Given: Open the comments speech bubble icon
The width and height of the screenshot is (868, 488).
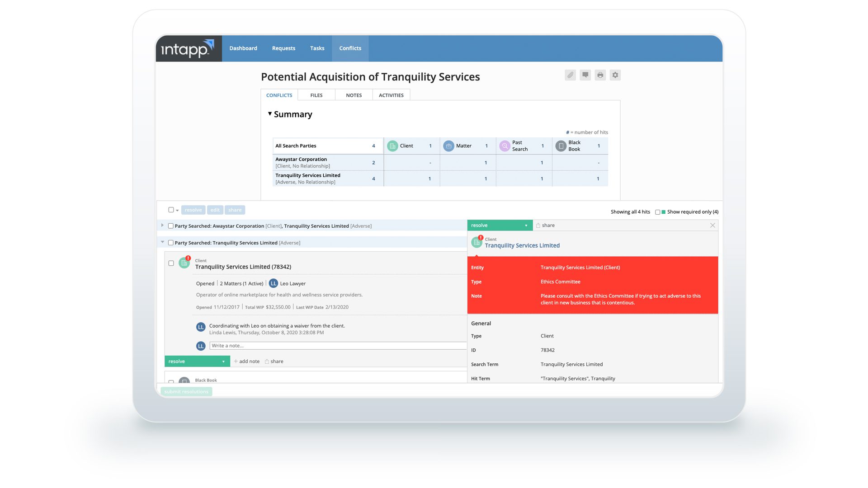Looking at the screenshot, I should [x=585, y=75].
